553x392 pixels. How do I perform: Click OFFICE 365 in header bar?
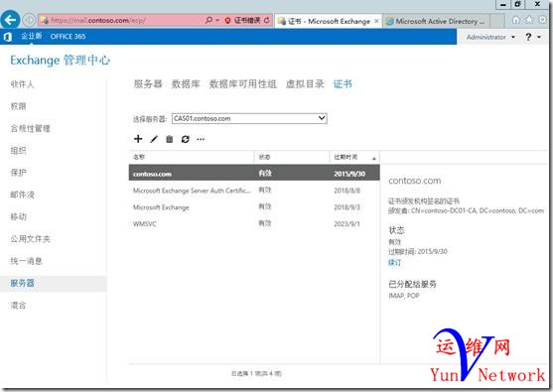click(x=68, y=37)
